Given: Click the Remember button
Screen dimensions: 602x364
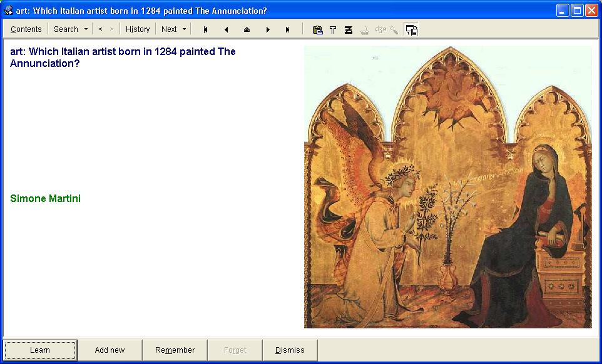Looking at the screenshot, I should 175,350.
